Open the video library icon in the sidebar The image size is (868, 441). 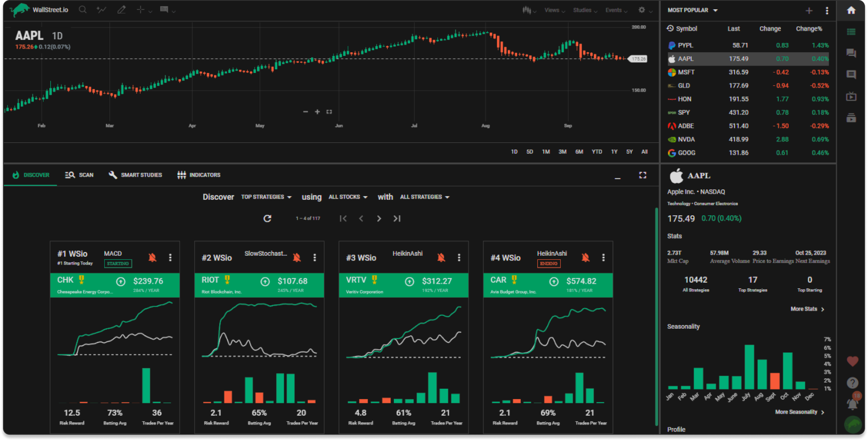tap(851, 118)
